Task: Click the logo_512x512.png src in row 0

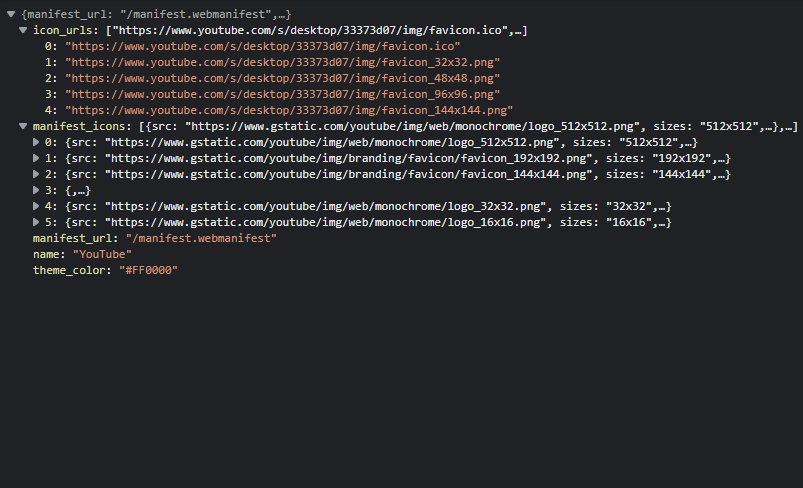Action: tap(332, 142)
